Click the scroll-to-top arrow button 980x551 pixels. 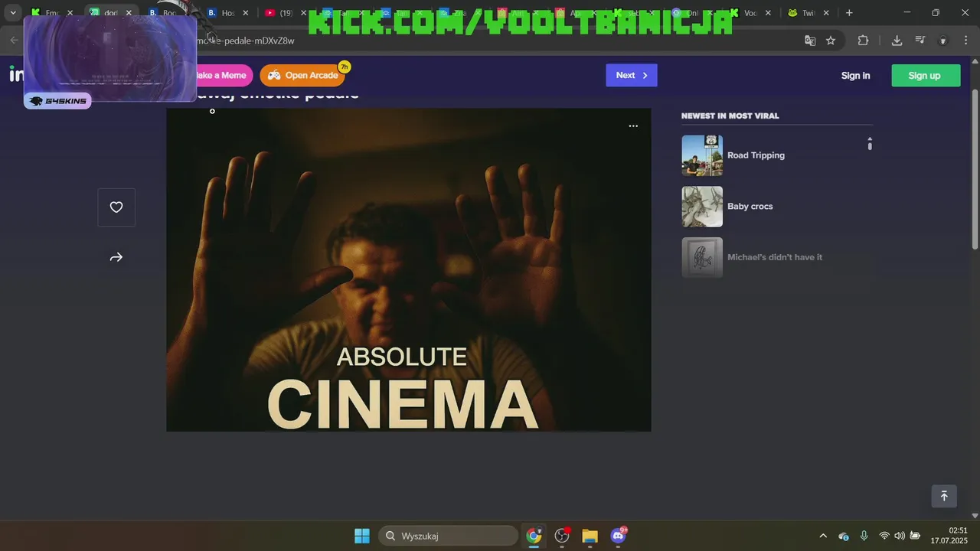pyautogui.click(x=944, y=496)
